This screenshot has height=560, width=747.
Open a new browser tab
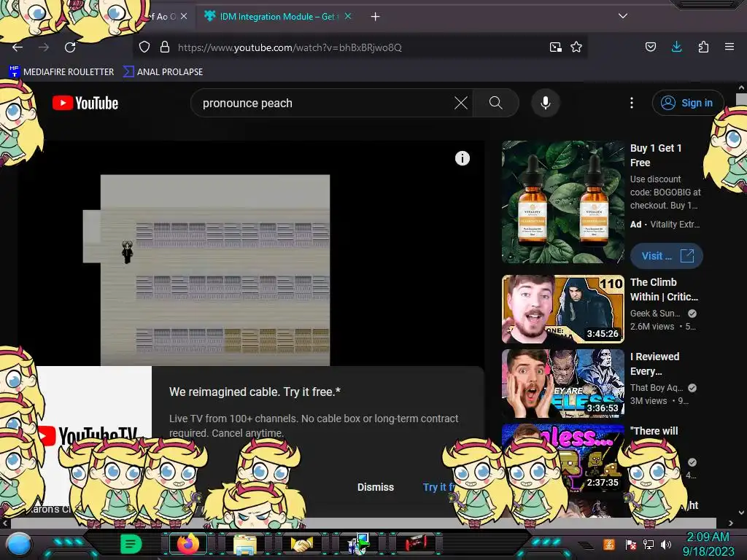[376, 17]
